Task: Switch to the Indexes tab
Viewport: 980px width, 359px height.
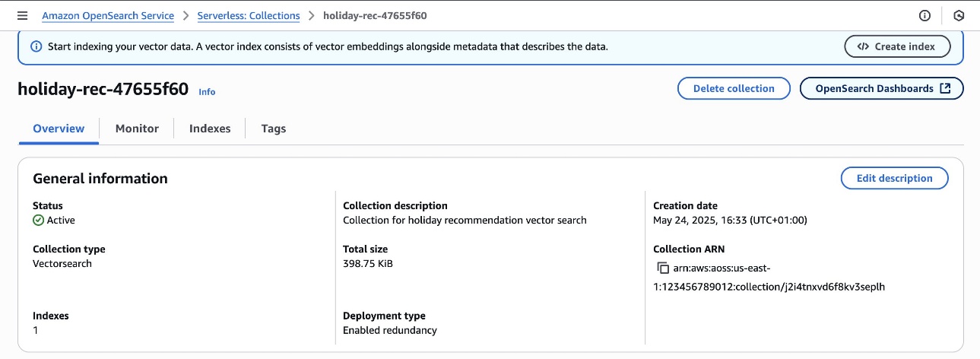Action: (x=210, y=129)
